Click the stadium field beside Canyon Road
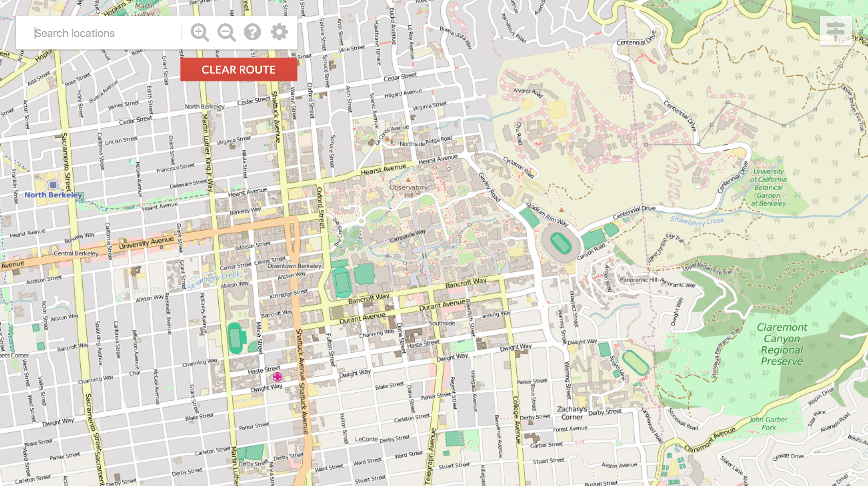The image size is (868, 486). (560, 243)
